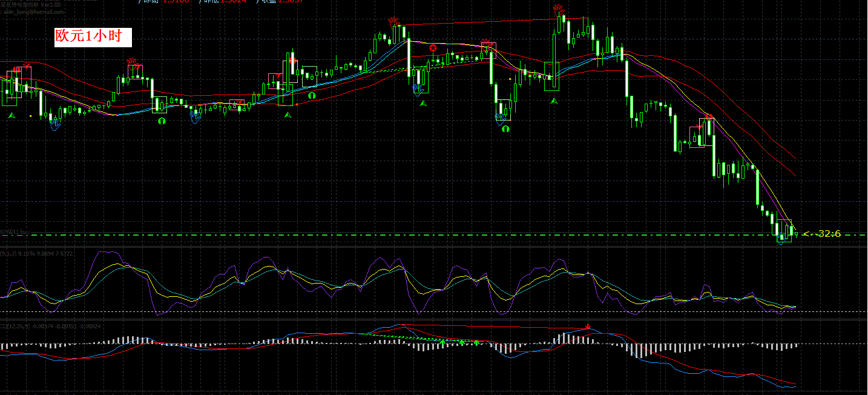Click the yellow 32:6 countdown label
Screen dimensions: 868x395
pyautogui.click(x=821, y=233)
